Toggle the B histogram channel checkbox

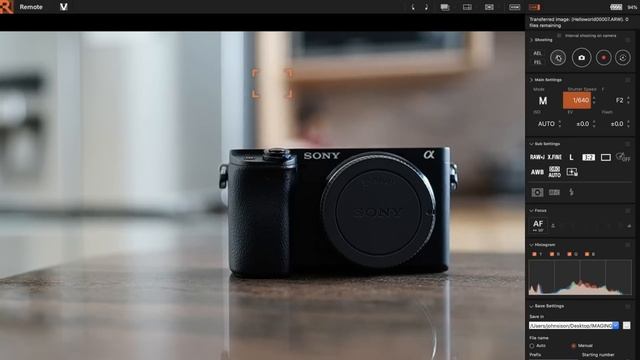tap(587, 254)
